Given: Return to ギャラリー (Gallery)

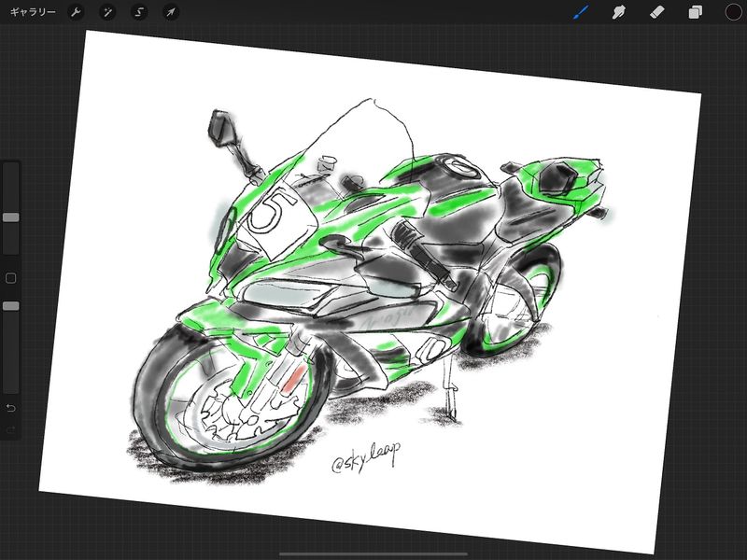Looking at the screenshot, I should pyautogui.click(x=33, y=12).
